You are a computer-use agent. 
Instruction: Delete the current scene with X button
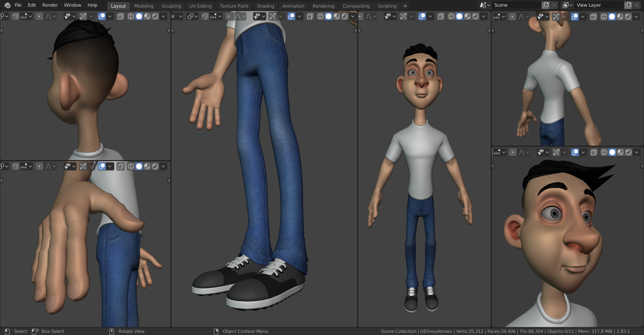click(554, 5)
